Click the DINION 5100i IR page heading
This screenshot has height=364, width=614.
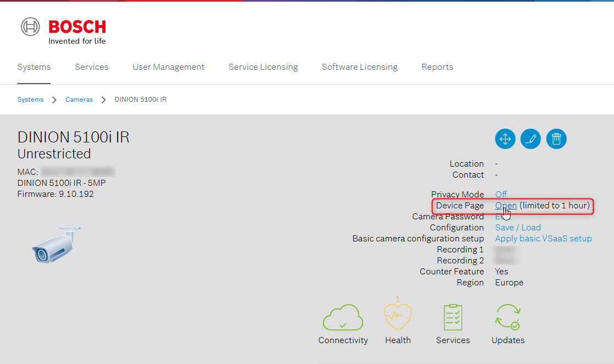click(73, 137)
